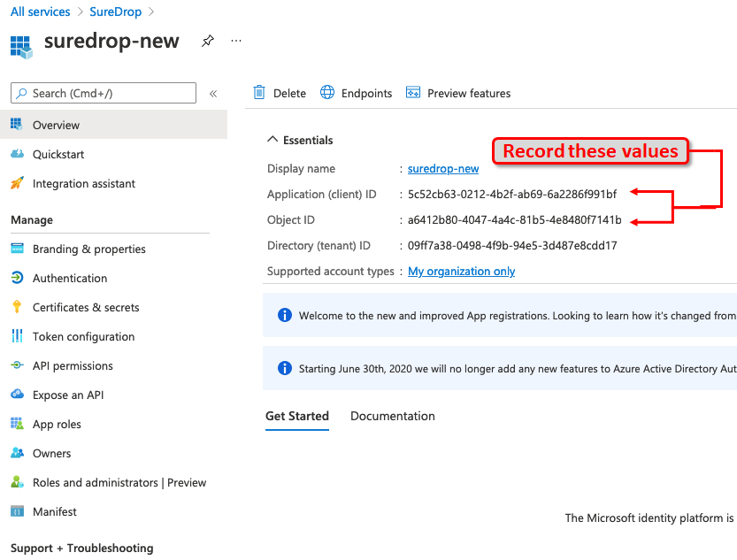Switch to the Documentation tab

click(x=393, y=417)
